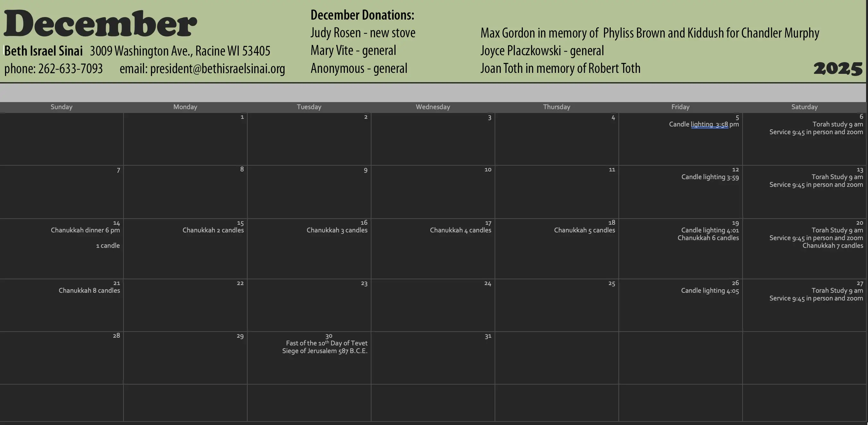Click the Candle lighting 4:05 entry

coord(710,291)
